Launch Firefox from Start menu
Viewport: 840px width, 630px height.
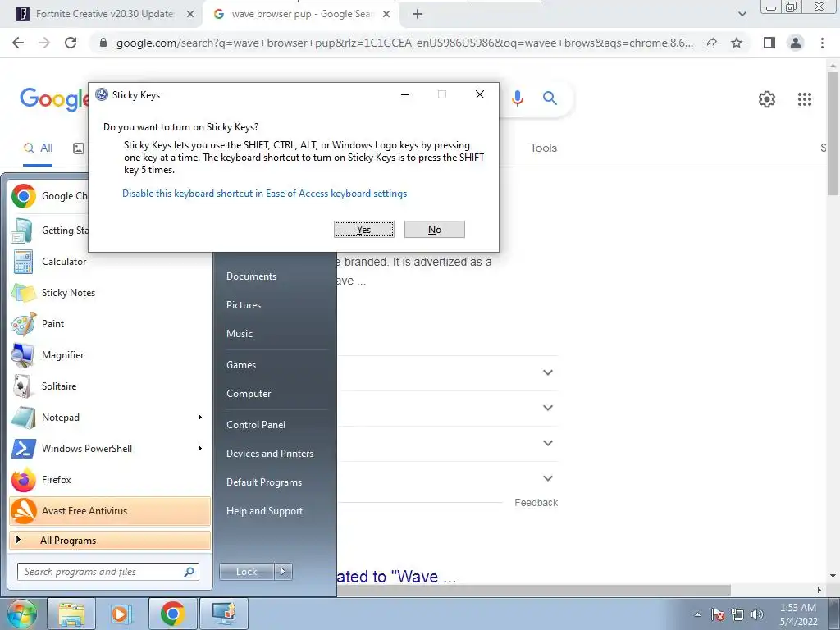pos(111,479)
